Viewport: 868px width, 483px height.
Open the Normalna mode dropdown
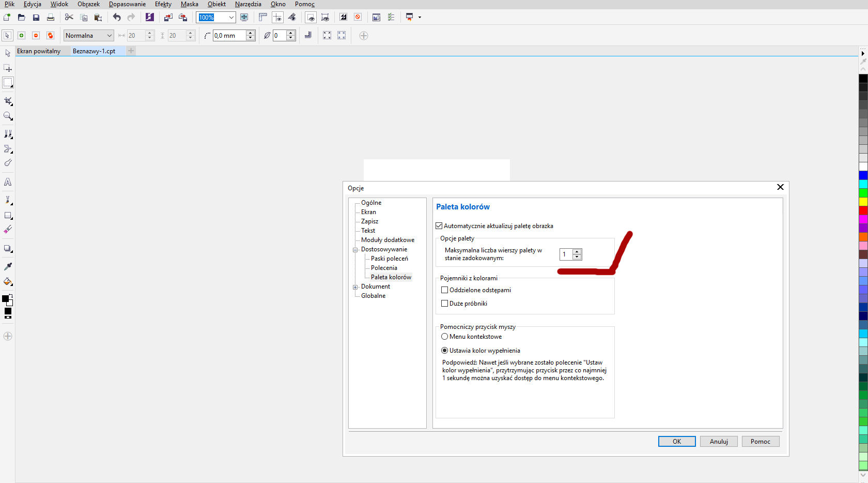[x=109, y=36]
